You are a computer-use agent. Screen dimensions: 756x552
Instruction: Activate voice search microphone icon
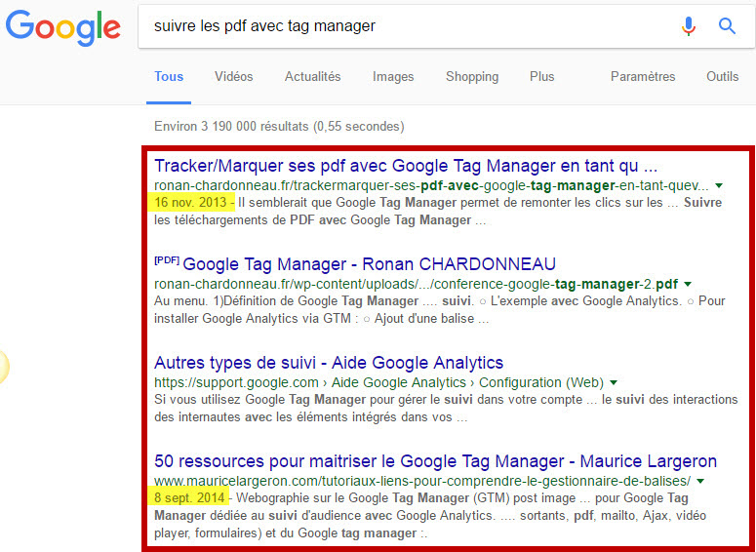coord(689,26)
